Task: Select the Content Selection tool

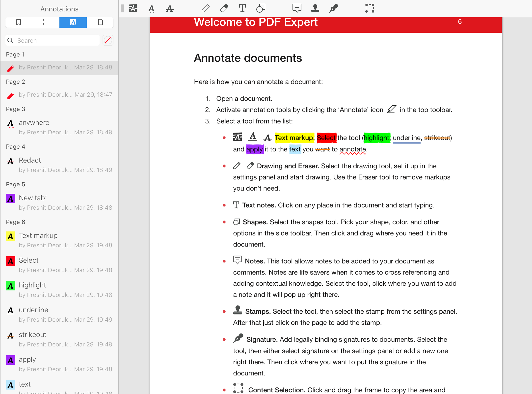Action: tap(370, 8)
